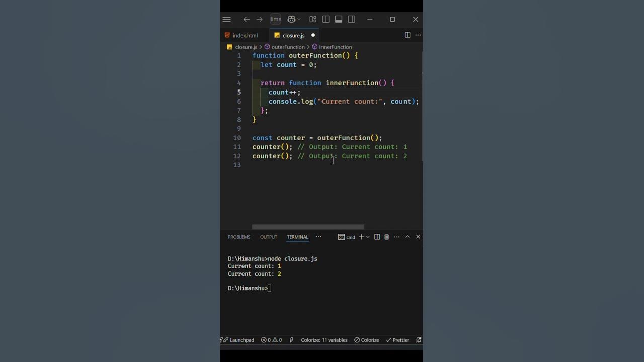Go back with the left arrow
This screenshot has width=644, height=362.
tap(246, 19)
